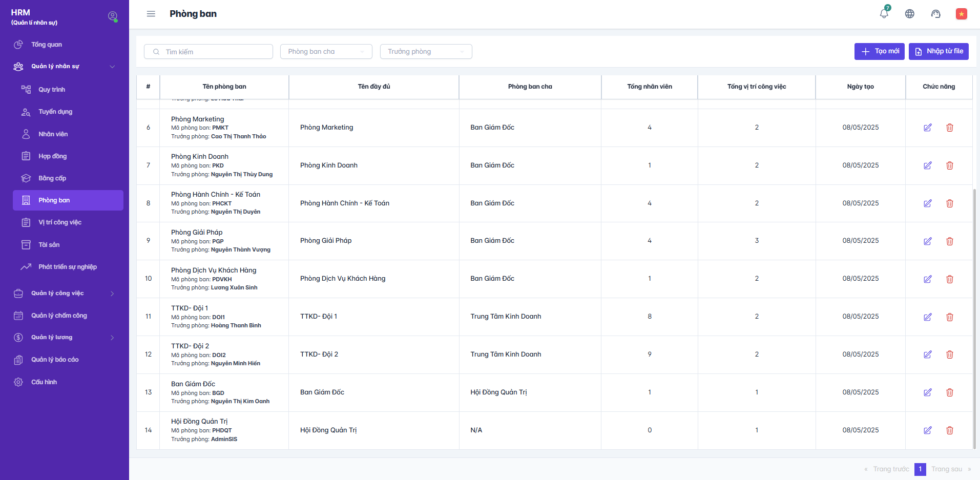Image resolution: width=980 pixels, height=480 pixels.
Task: Edit the TTKD- Đội 2 row
Action: (927, 354)
